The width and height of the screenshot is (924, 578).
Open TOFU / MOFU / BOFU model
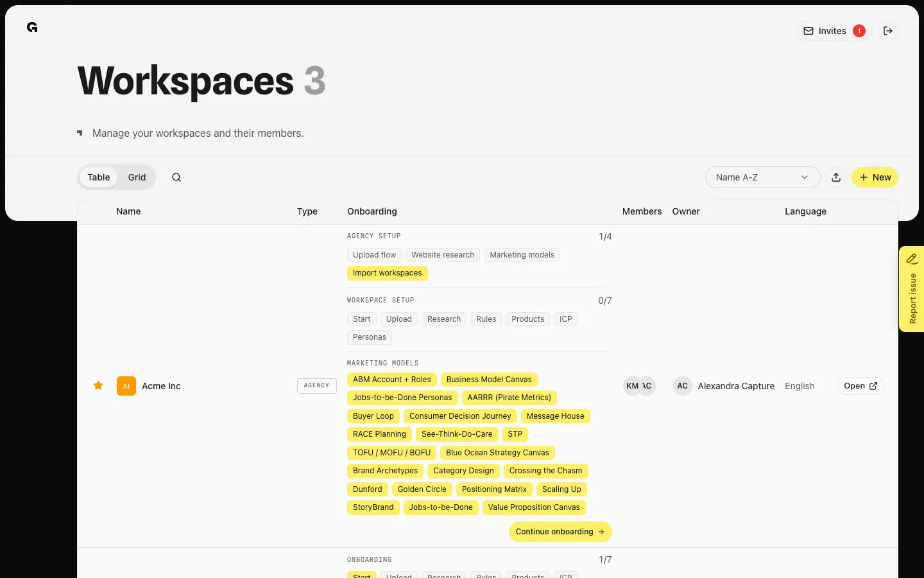click(x=392, y=453)
